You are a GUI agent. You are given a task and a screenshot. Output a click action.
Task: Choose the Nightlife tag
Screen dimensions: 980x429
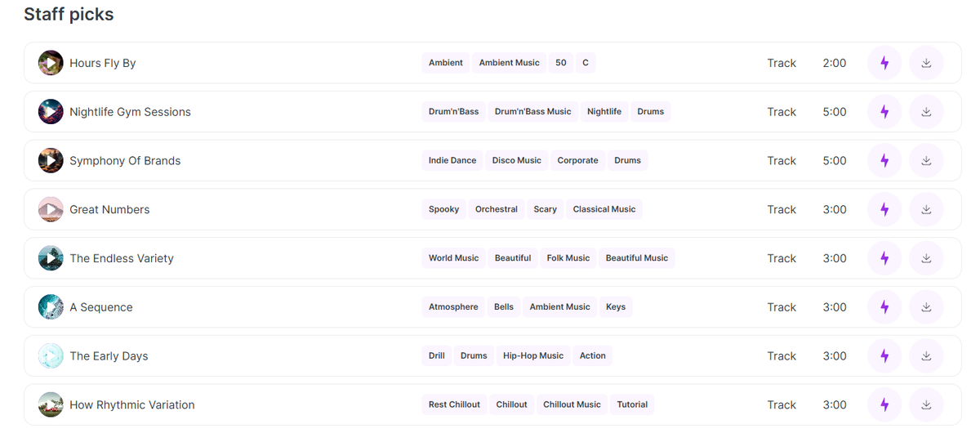(x=604, y=112)
